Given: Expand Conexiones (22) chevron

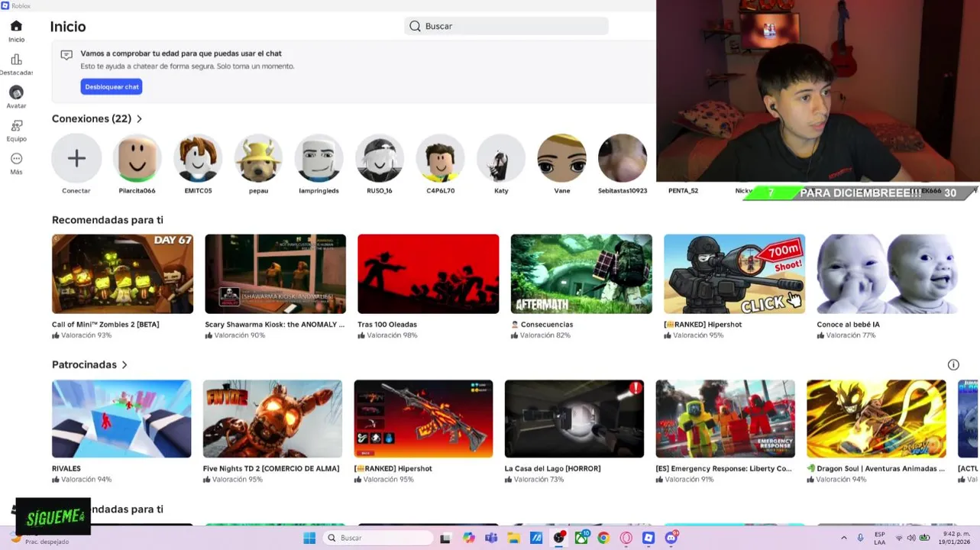Looking at the screenshot, I should pos(139,119).
